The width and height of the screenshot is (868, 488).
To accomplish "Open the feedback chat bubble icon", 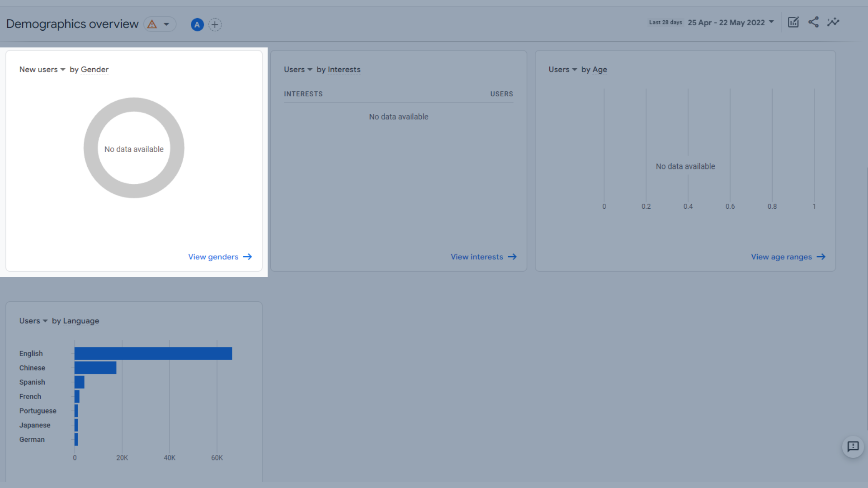I will pyautogui.click(x=853, y=447).
